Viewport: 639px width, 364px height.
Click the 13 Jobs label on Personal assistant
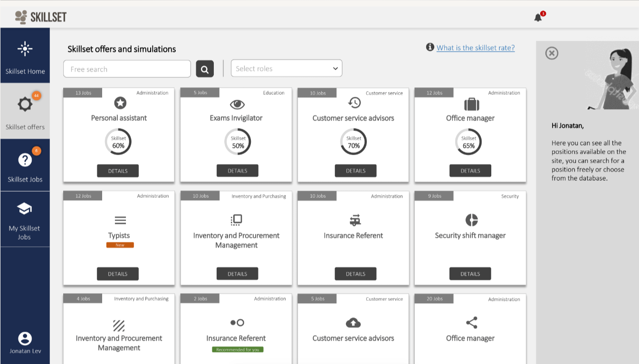(x=83, y=93)
